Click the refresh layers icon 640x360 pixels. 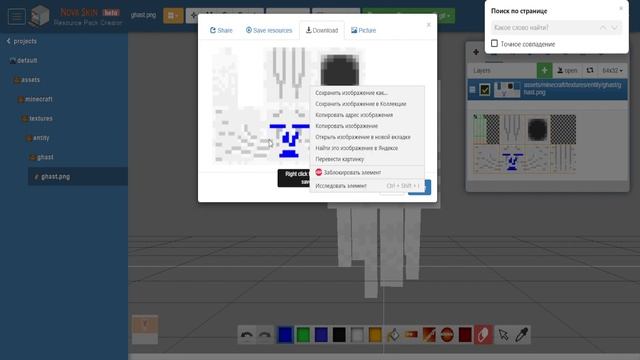590,71
